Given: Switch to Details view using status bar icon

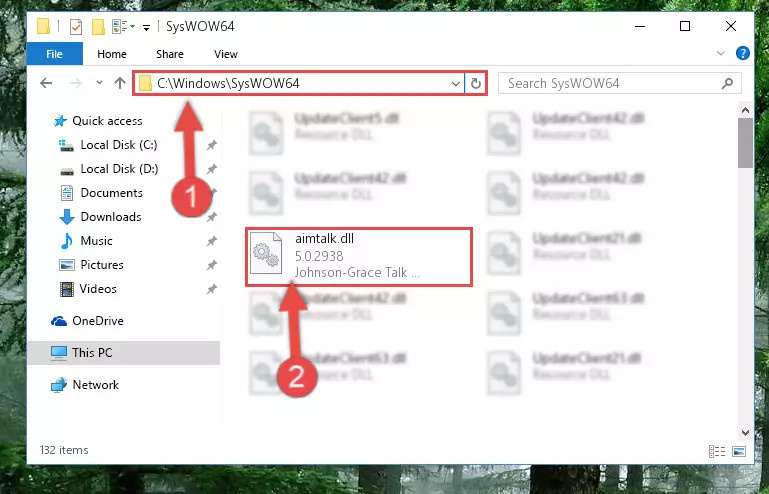Looking at the screenshot, I should click(x=717, y=451).
